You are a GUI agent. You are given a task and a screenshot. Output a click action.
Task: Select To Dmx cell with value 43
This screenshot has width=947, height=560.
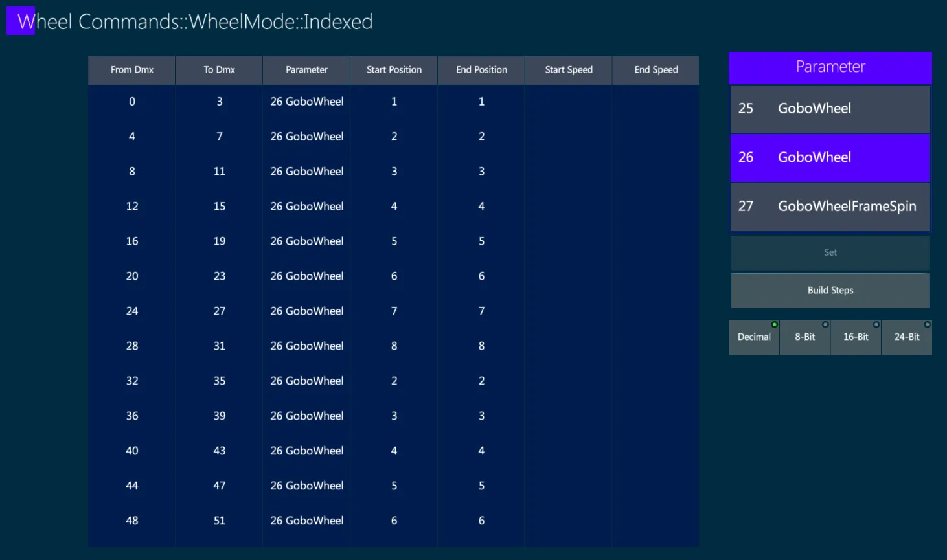coord(220,451)
